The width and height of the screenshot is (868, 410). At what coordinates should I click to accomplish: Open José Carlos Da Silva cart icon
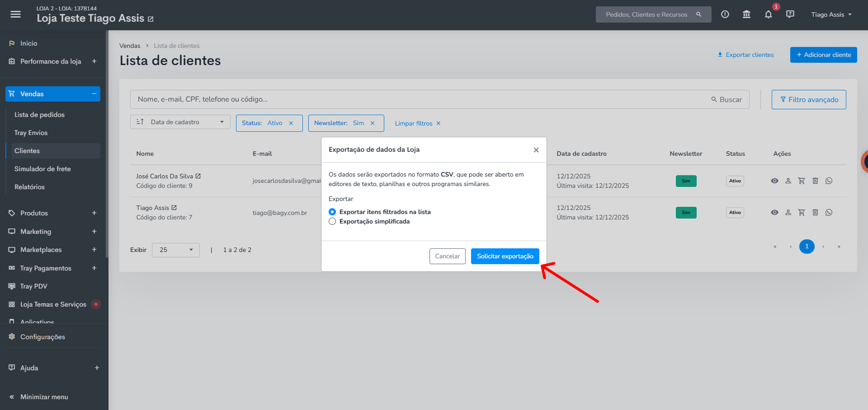[802, 181]
